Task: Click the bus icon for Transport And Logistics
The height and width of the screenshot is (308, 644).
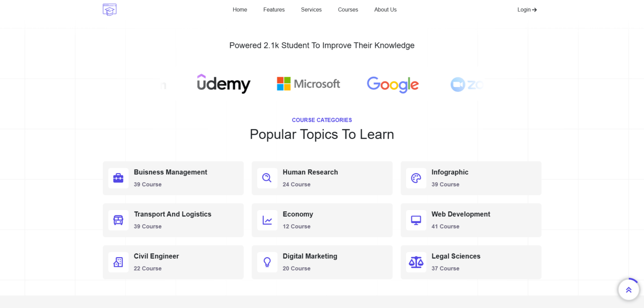Action: point(118,220)
